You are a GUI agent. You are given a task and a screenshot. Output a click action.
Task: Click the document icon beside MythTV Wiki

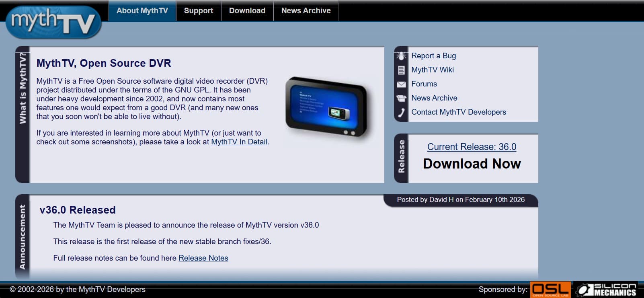point(401,70)
